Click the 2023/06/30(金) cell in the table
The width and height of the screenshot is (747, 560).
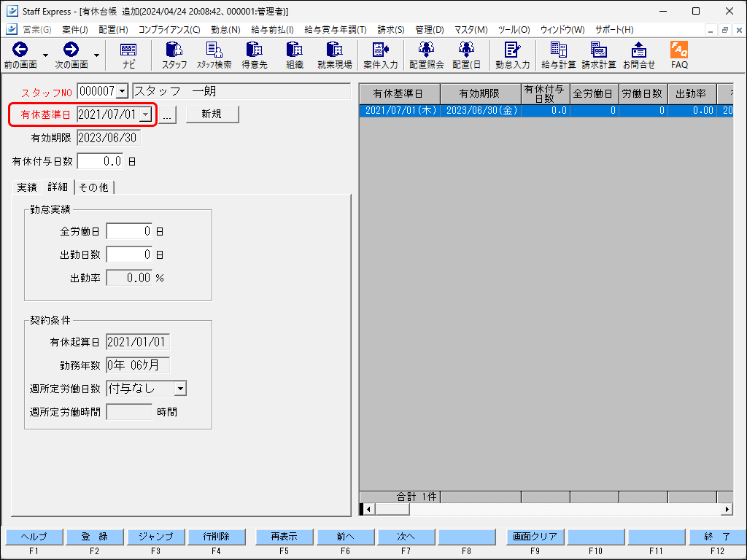click(x=481, y=111)
